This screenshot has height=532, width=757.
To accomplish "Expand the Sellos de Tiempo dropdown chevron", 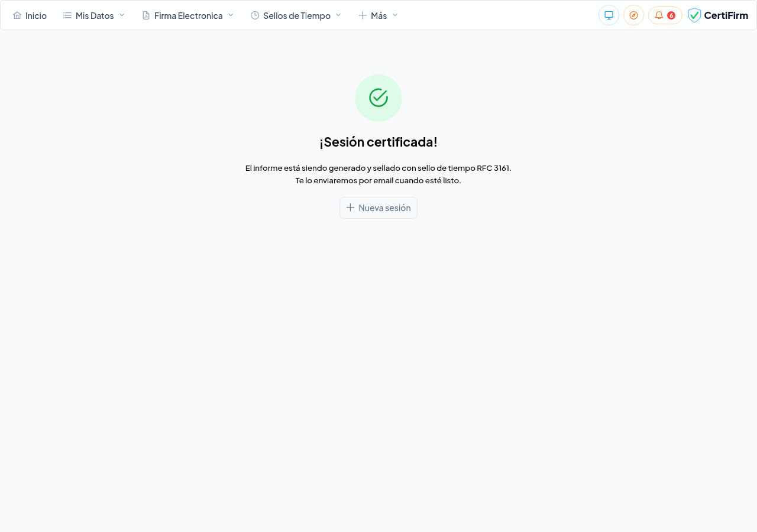I will pos(338,15).
